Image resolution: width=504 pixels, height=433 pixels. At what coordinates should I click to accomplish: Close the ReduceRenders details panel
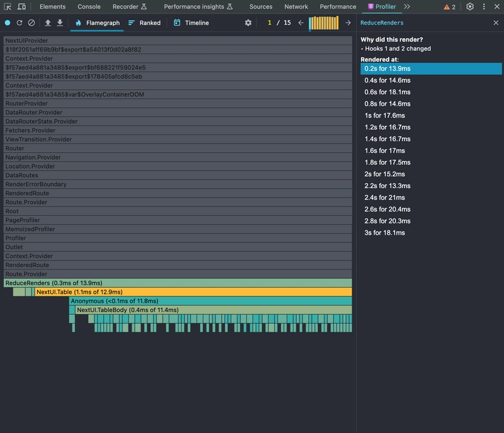click(x=496, y=23)
